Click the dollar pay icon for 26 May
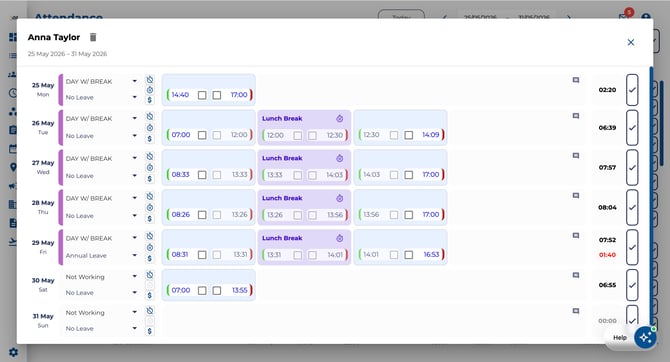 150,138
